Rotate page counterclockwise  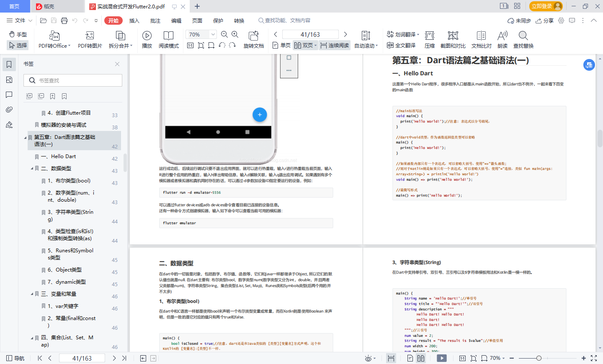[222, 45]
